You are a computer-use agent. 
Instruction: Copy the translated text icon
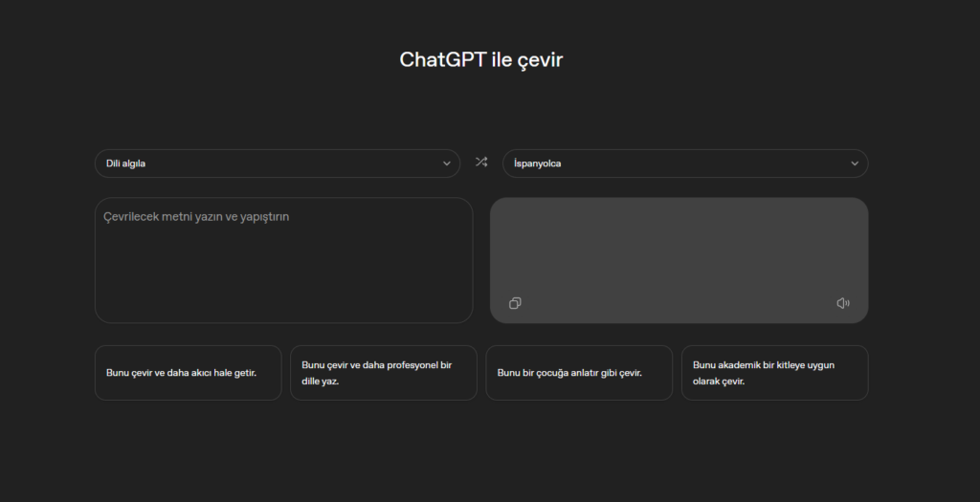515,303
